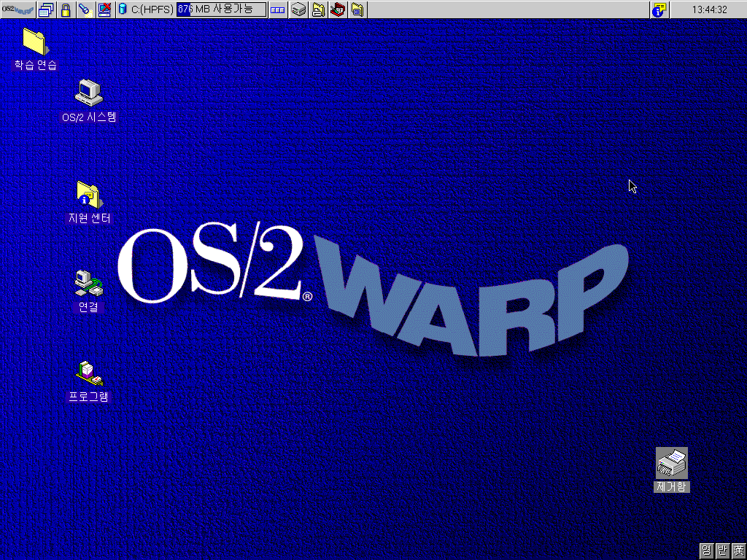
Task: Click the 제거함 label text
Action: (672, 486)
